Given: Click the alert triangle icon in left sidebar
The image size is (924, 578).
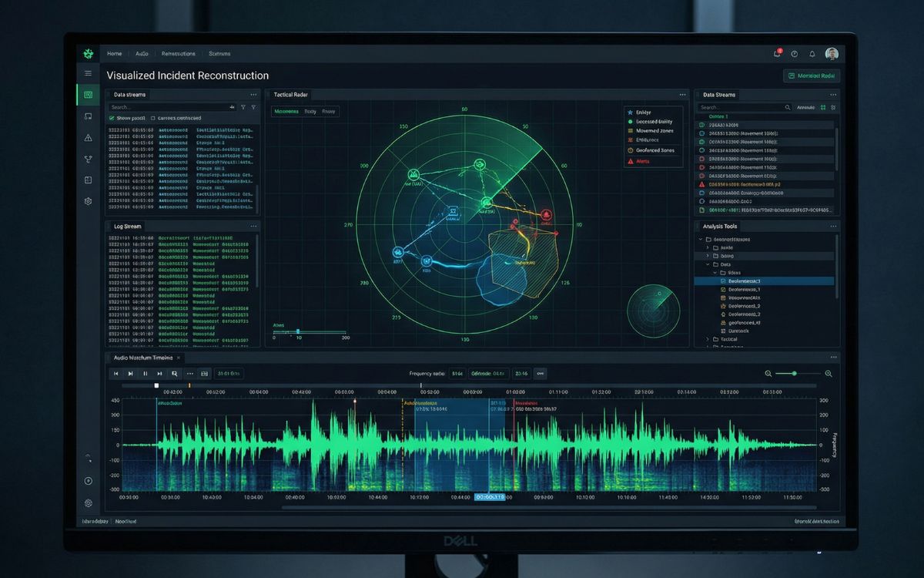Looking at the screenshot, I should (x=88, y=138).
